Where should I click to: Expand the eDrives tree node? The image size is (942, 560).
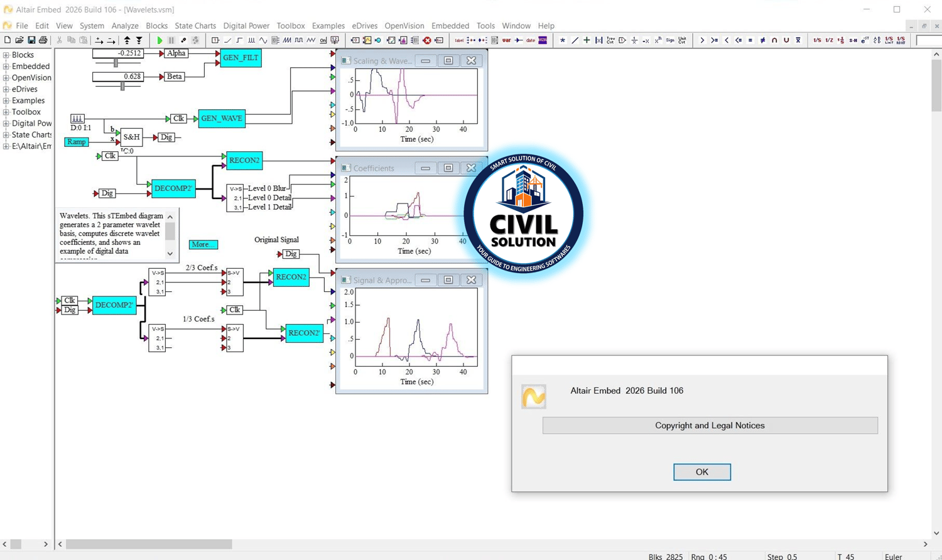coord(6,89)
